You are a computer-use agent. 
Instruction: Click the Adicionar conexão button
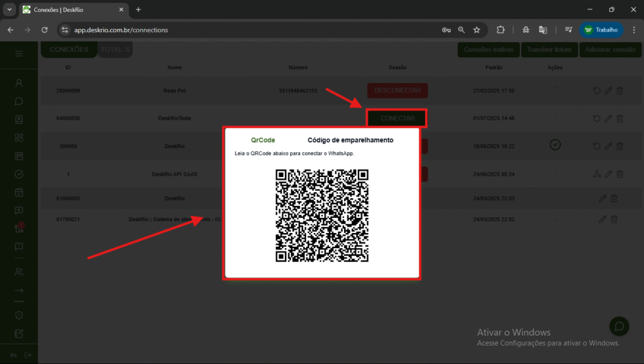(610, 50)
